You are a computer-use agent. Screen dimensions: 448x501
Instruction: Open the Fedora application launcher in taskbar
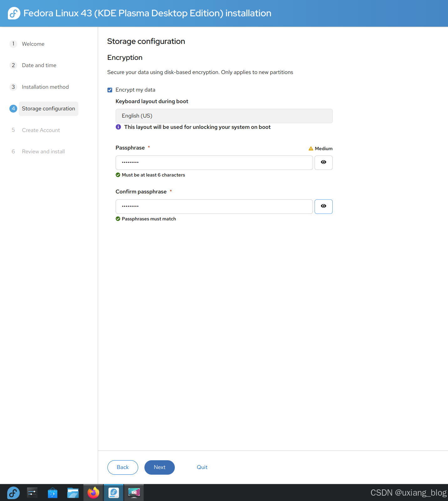13,493
